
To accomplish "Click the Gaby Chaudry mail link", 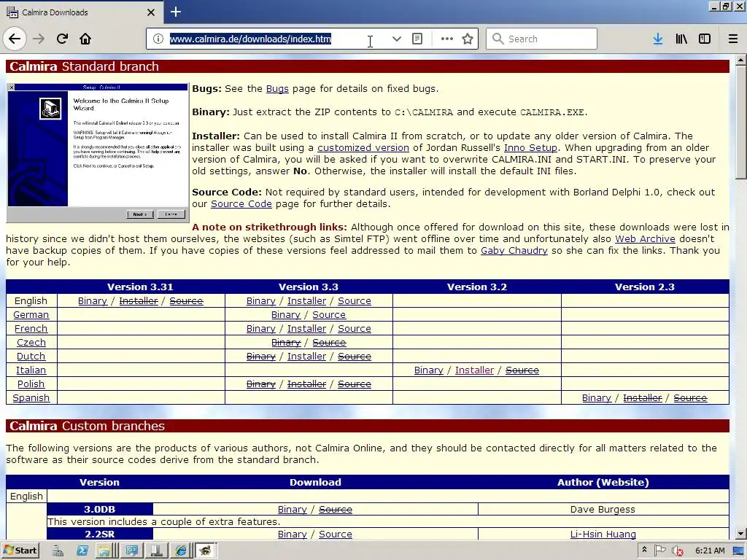I will 514,251.
